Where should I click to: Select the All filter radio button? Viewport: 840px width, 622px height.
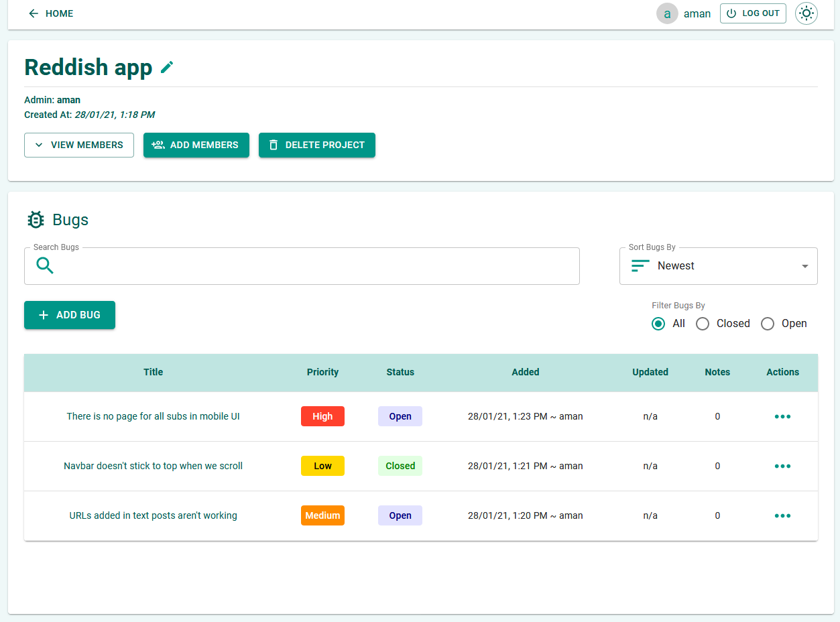(x=658, y=324)
